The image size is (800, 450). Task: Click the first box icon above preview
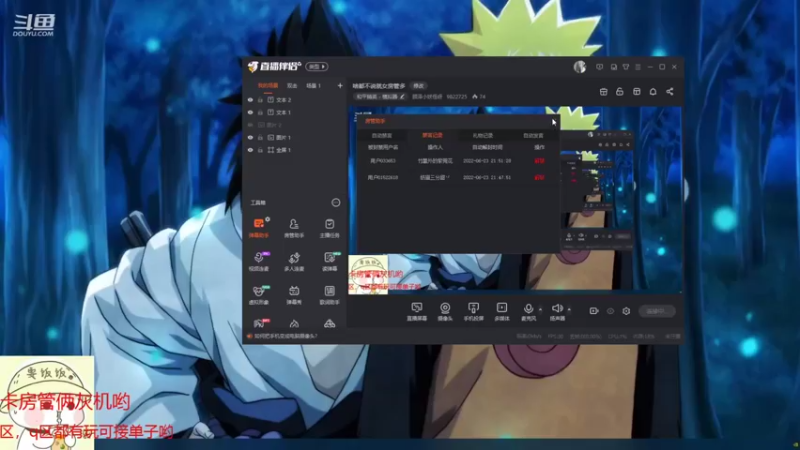click(x=604, y=91)
